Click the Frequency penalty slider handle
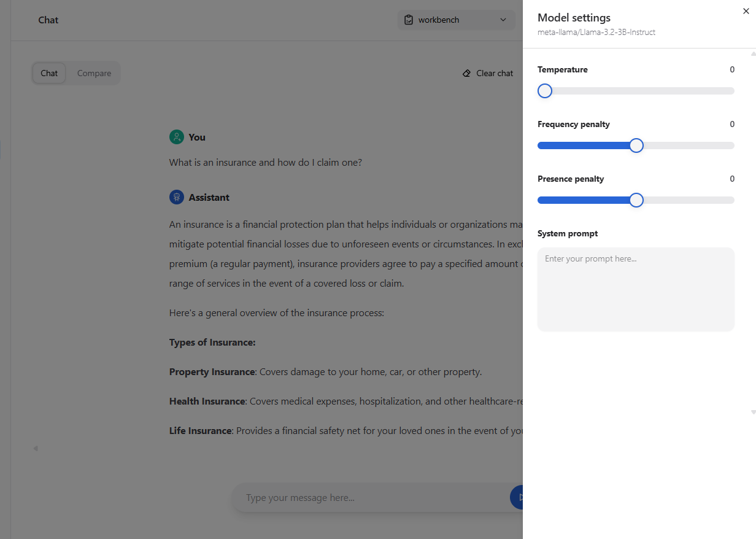This screenshot has height=539, width=756. point(636,145)
